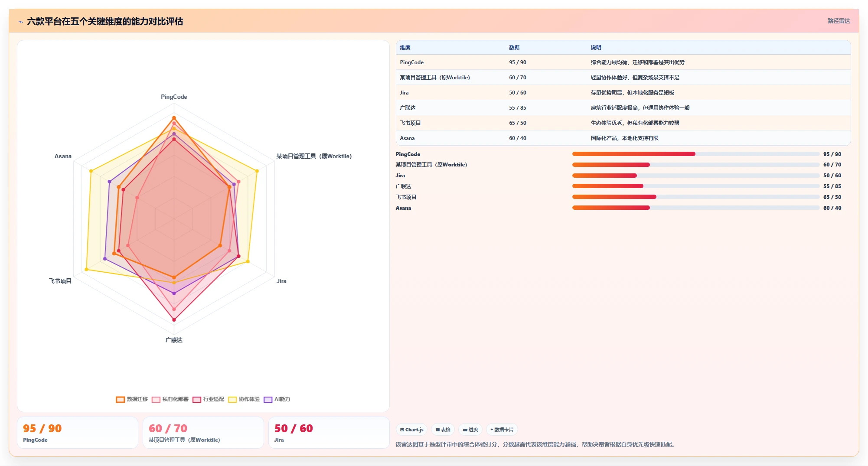Click the icon beside the card title

pos(20,22)
